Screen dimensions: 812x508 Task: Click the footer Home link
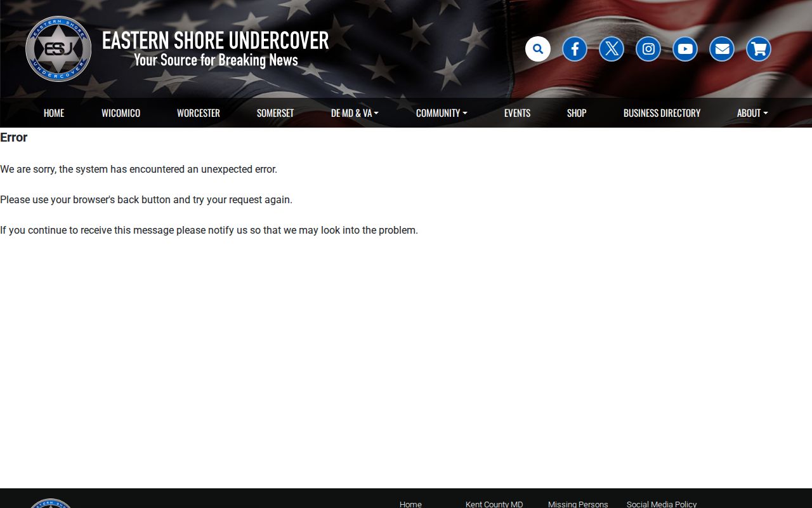(x=410, y=504)
